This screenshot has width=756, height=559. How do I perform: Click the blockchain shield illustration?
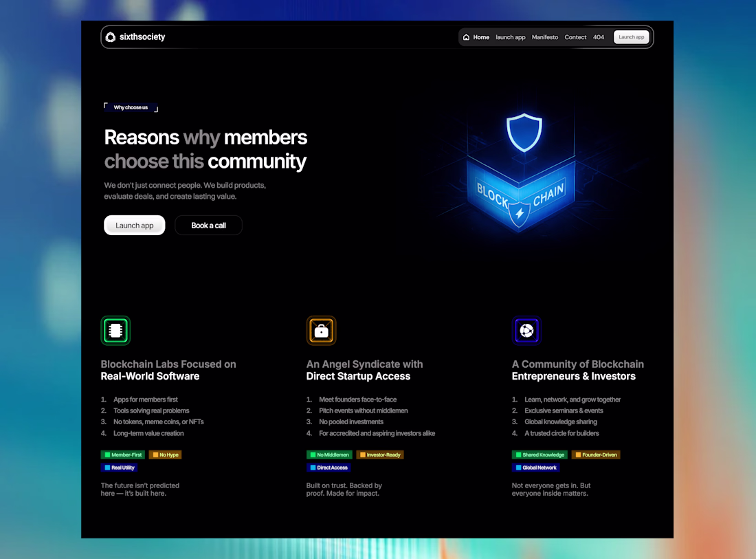click(522, 174)
